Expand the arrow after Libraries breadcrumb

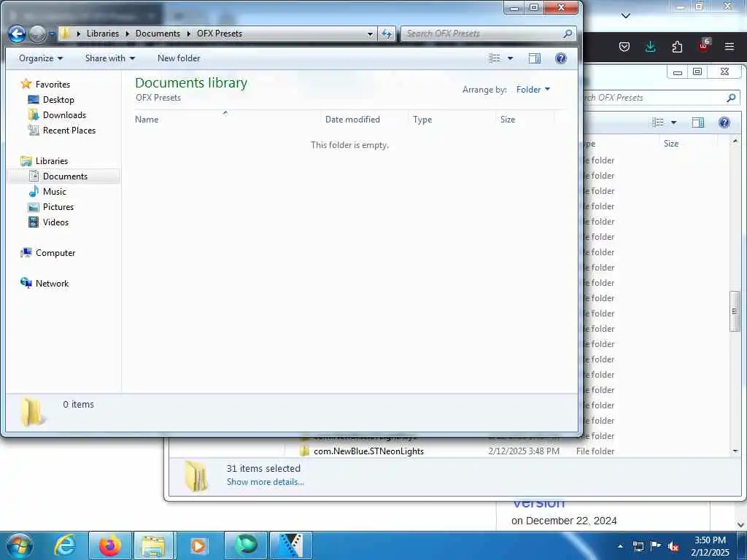(127, 34)
